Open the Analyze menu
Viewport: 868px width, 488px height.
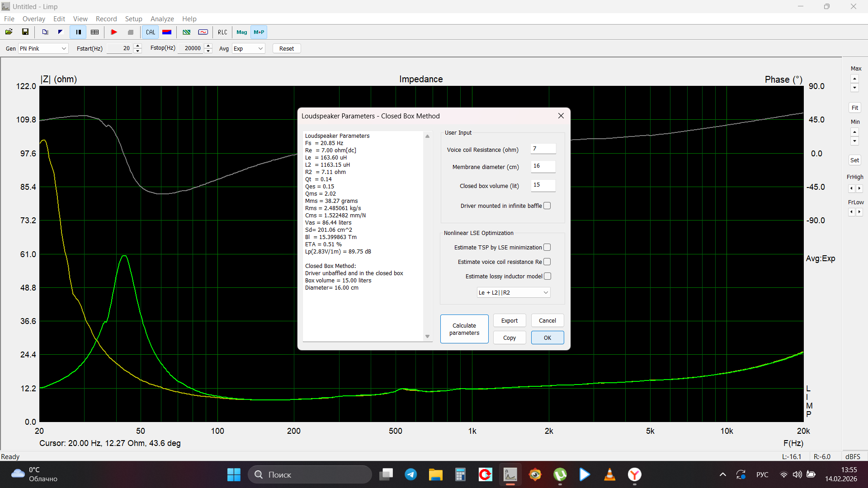[162, 19]
